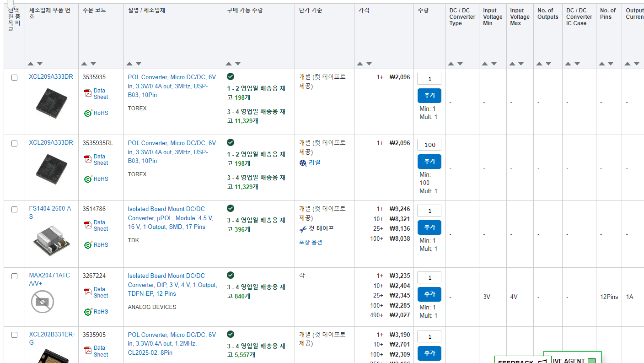
Task: Sort descending by No. of Outputs
Action: point(548,64)
